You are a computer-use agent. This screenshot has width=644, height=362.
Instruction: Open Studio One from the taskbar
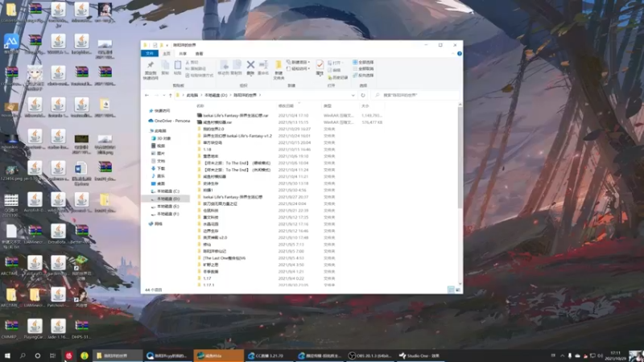419,356
